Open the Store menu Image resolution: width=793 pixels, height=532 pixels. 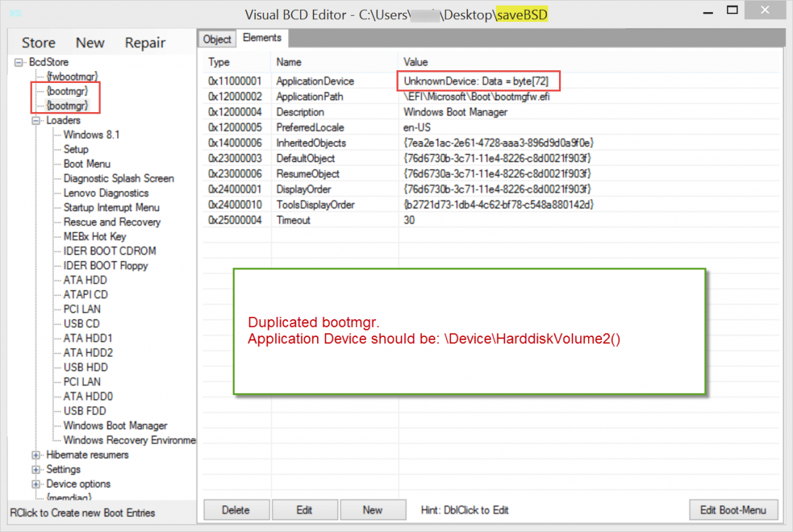coord(38,43)
